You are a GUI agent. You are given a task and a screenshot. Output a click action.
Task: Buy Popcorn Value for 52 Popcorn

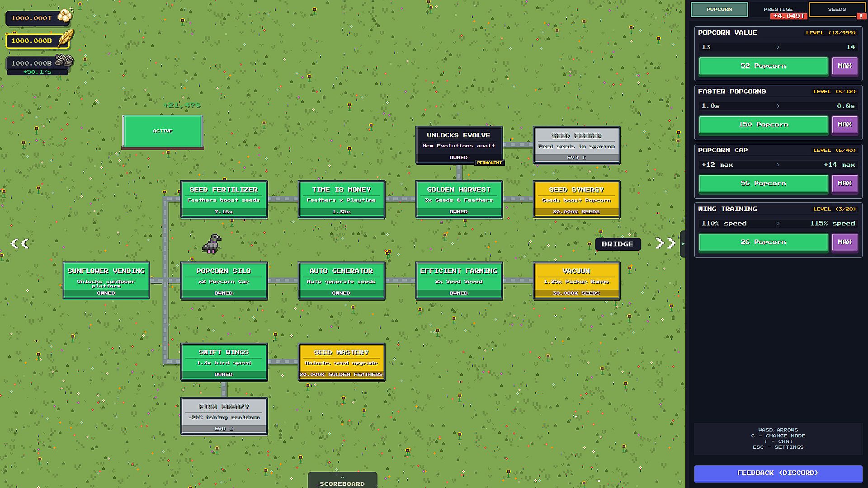(x=763, y=66)
